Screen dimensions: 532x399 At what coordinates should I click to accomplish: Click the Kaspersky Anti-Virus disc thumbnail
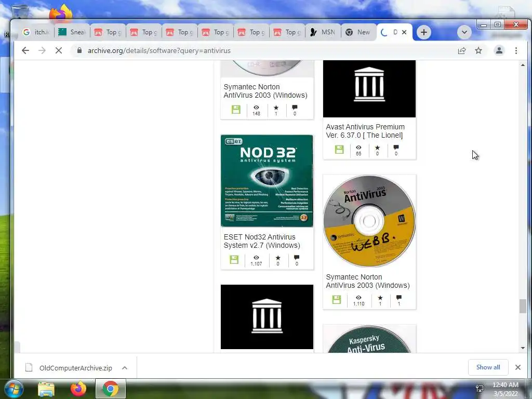[369, 339]
